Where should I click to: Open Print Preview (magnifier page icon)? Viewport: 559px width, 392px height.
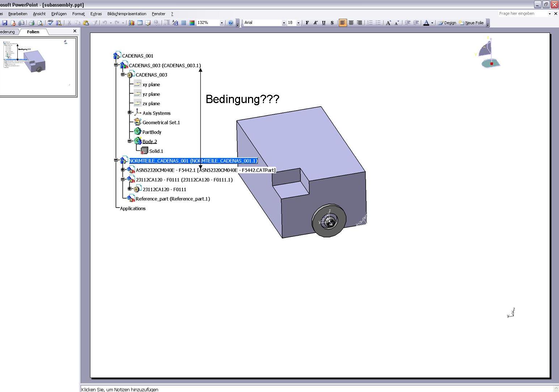coord(40,23)
